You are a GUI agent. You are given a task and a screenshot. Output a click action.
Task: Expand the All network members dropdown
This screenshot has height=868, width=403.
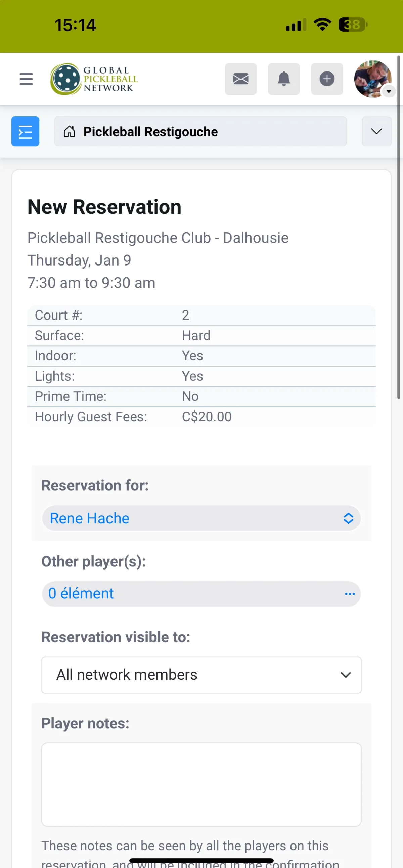coord(201,675)
